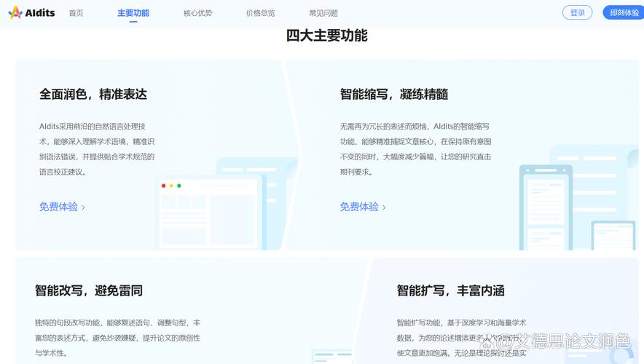Navigate to 常见问题
The width and height of the screenshot is (644, 364).
tap(323, 13)
